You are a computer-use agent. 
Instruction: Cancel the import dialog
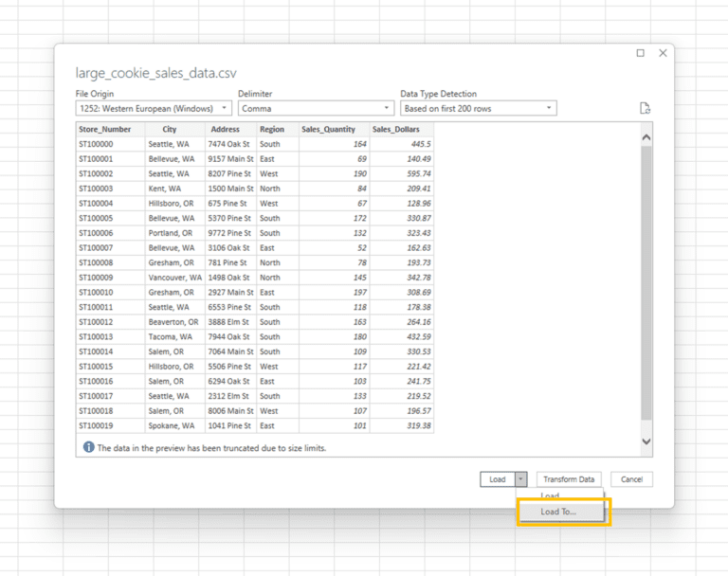tap(631, 479)
